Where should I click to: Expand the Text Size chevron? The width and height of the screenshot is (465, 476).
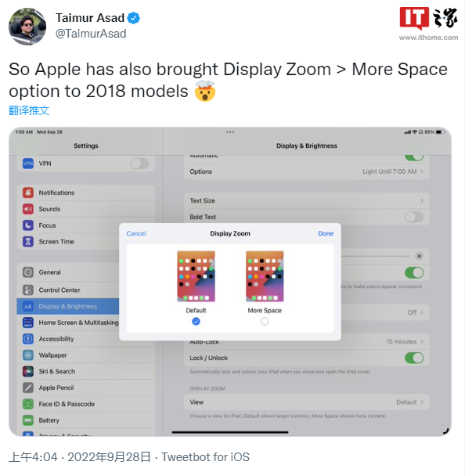pos(422,200)
